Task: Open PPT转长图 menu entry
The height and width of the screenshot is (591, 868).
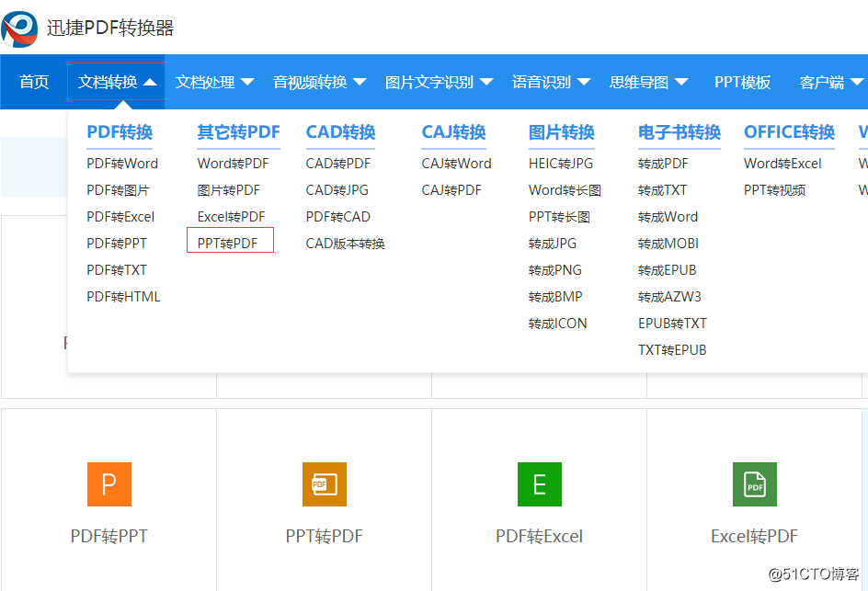Action: tap(560, 216)
